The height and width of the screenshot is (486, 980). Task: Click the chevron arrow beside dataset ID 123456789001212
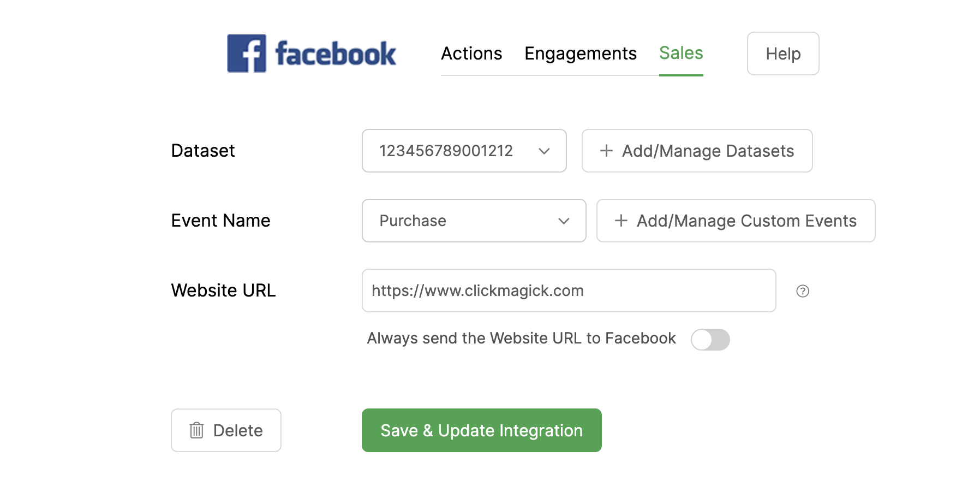pyautogui.click(x=544, y=151)
